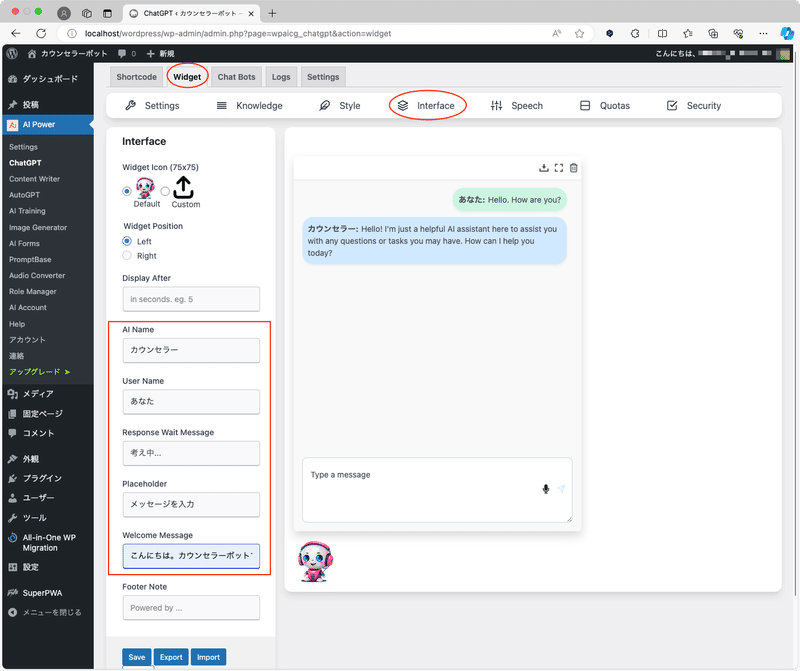The height and width of the screenshot is (671, 800).
Task: Click the Footer Note field
Action: (191, 608)
